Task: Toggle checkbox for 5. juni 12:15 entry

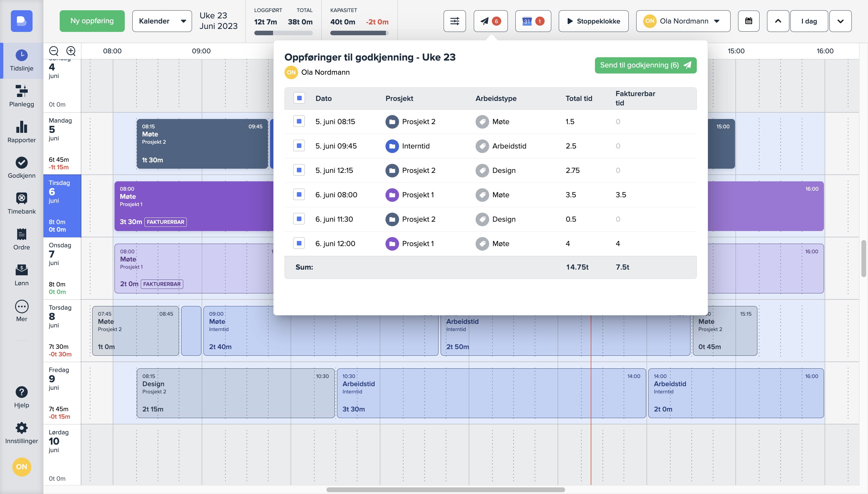Action: coord(299,170)
